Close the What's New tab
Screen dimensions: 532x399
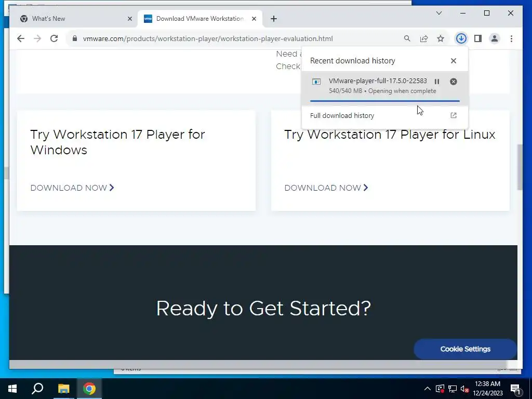(x=129, y=19)
